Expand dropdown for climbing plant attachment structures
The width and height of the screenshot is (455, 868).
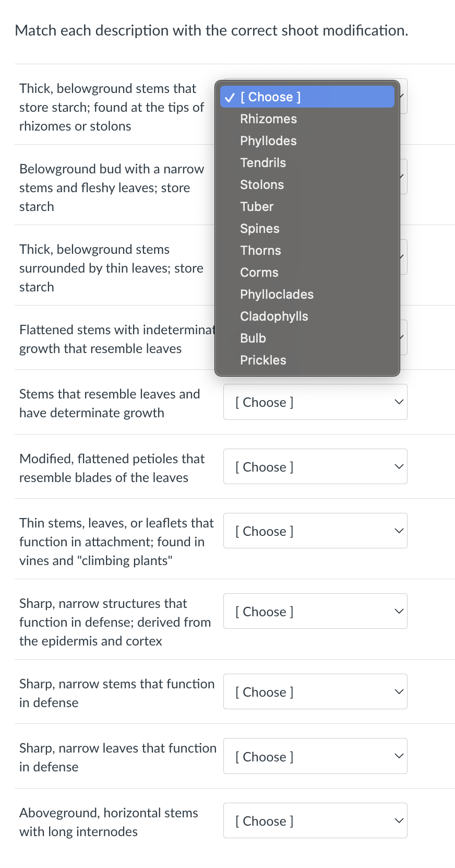pos(315,531)
